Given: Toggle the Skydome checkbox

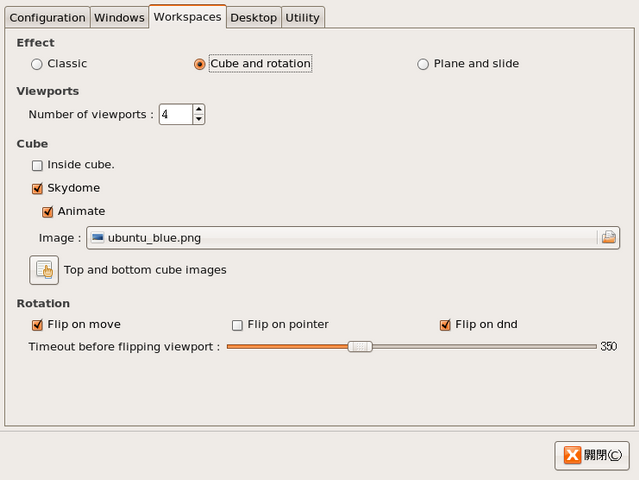Looking at the screenshot, I should coord(37,189).
